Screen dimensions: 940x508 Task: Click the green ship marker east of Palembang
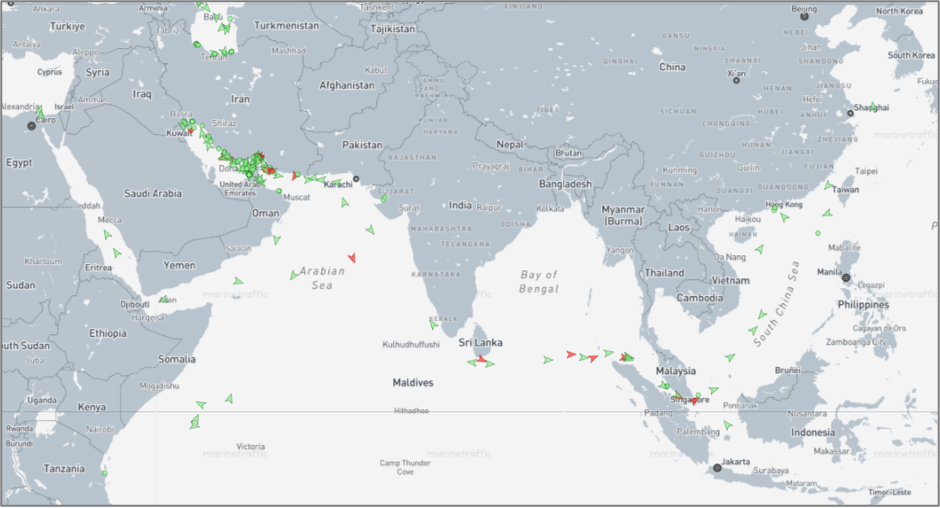[x=727, y=425]
